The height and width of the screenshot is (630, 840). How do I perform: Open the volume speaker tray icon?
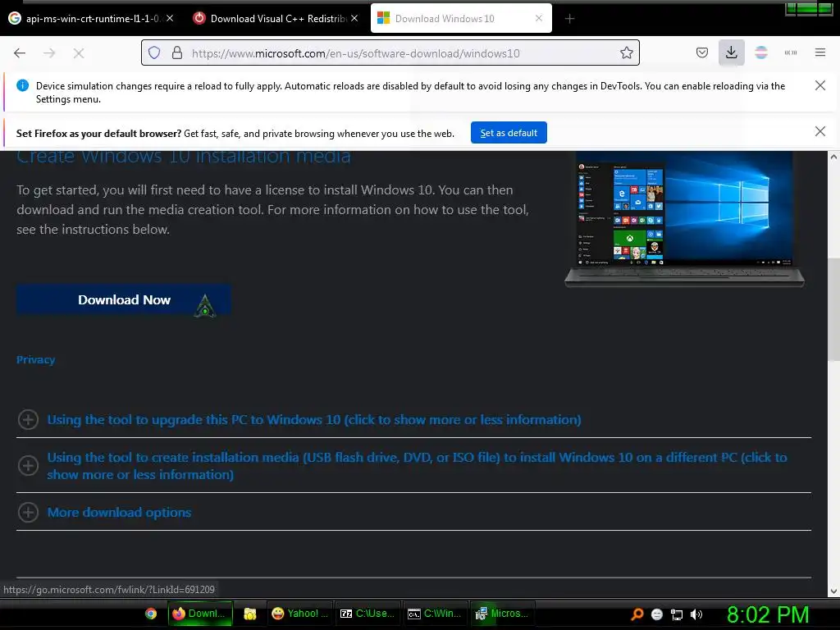[696, 614]
